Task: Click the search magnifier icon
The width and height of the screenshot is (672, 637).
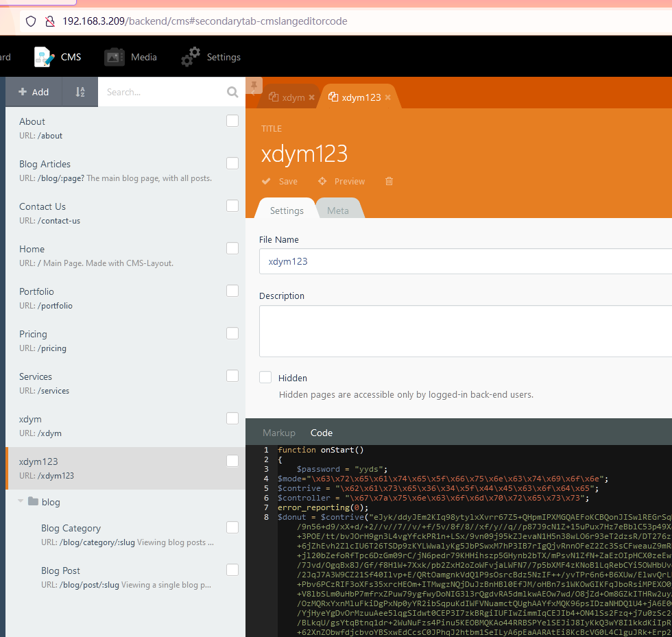Action: click(x=232, y=92)
